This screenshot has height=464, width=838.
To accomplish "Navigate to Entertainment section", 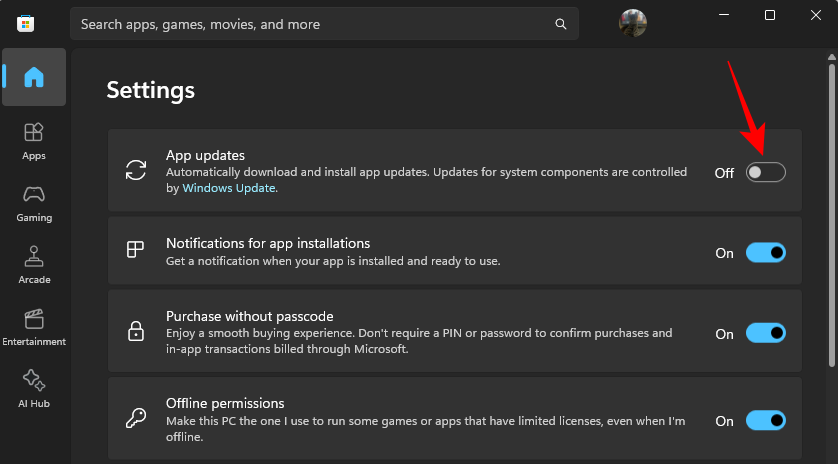I will coord(34,326).
